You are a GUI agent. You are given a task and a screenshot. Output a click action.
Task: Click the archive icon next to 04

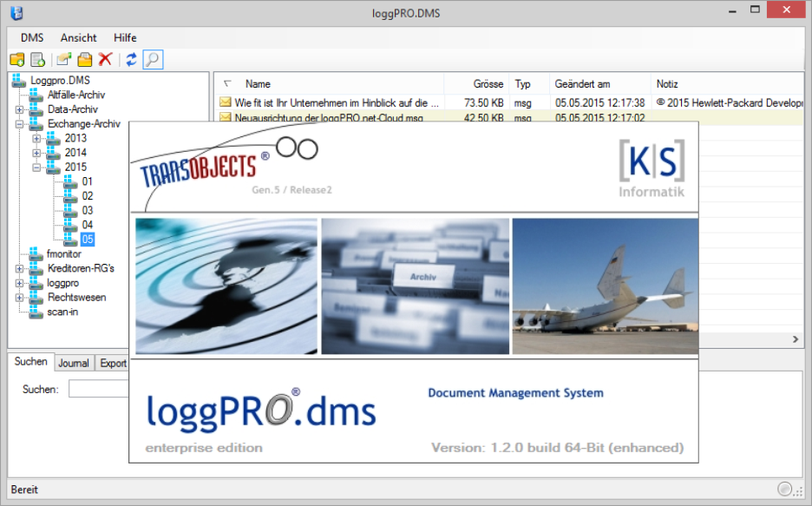pyautogui.click(x=70, y=226)
